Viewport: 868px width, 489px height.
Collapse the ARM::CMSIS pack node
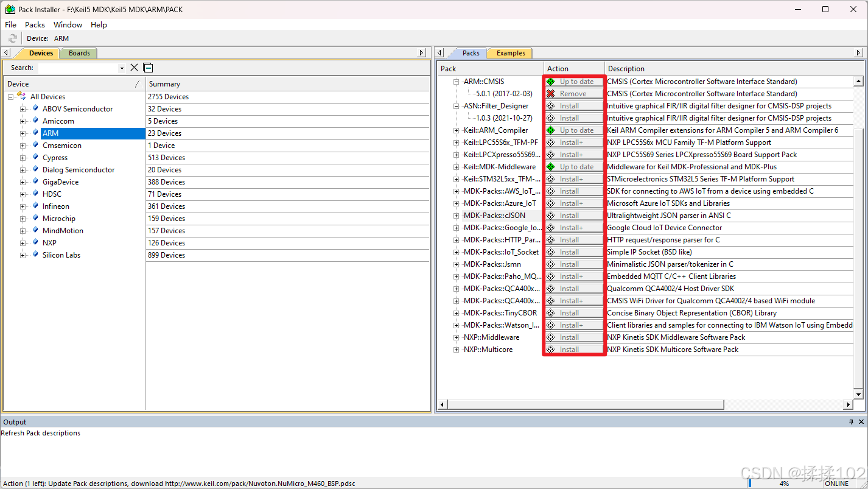[457, 82]
